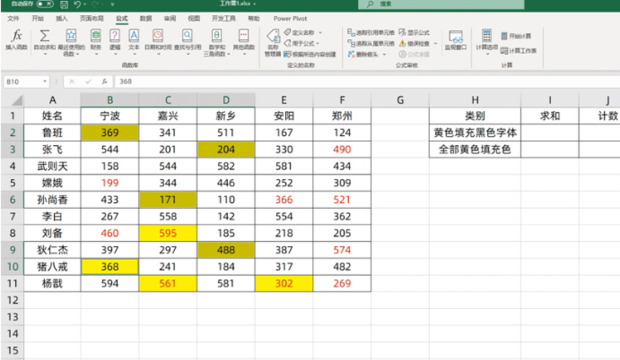Open the 计算选项 (Calculation Options) dropdown
The image size is (620, 360).
[x=487, y=42]
